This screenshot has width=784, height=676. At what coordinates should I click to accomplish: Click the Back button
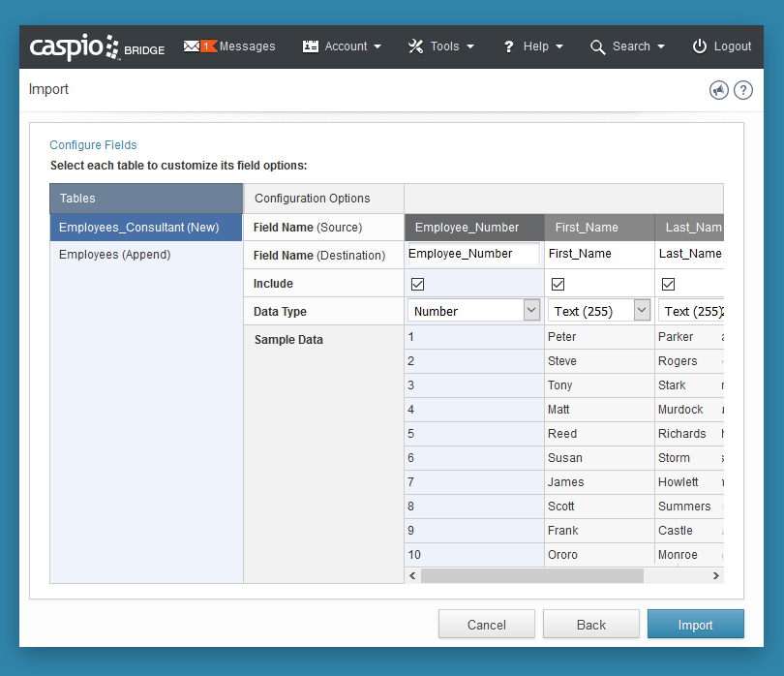coord(591,624)
